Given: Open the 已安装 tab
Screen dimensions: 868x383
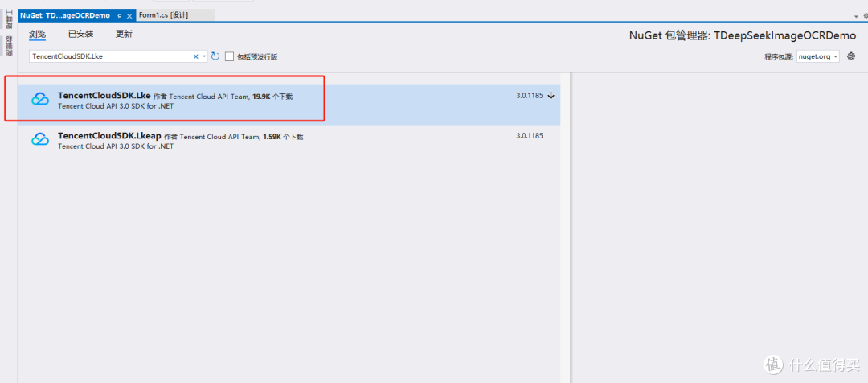Looking at the screenshot, I should tap(81, 34).
